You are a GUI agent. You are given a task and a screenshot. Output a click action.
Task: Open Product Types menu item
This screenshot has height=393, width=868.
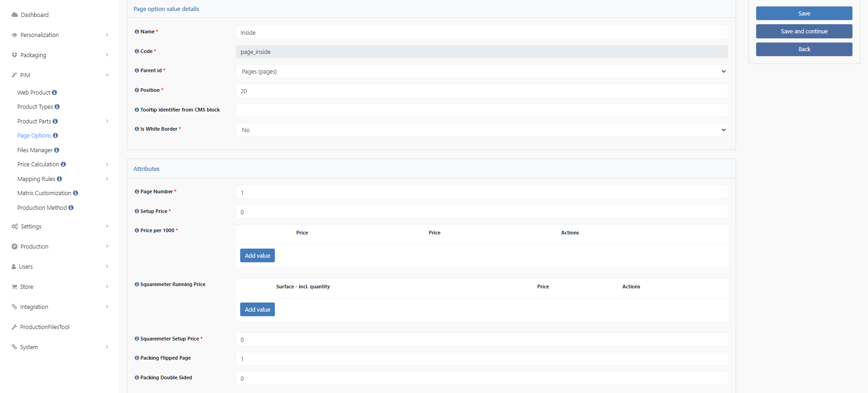coord(35,106)
